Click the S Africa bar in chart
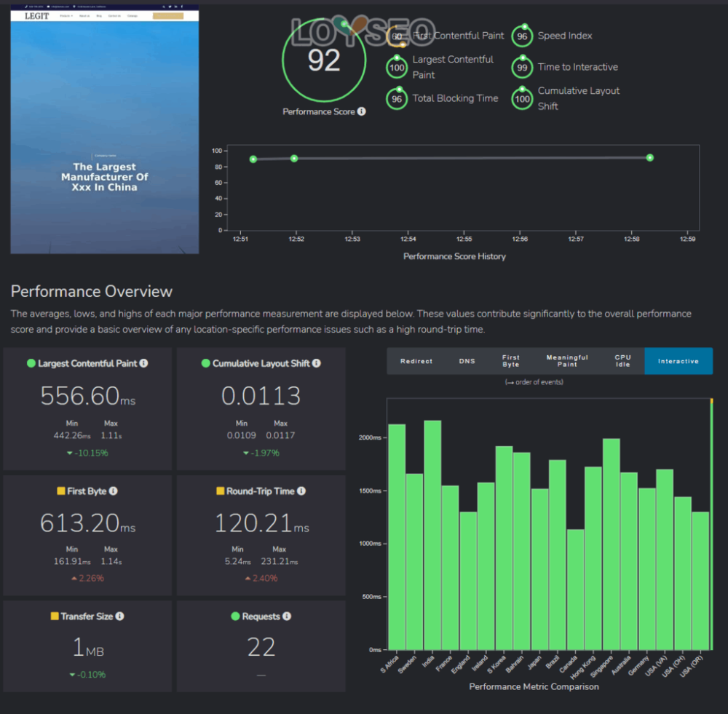Image resolution: width=728 pixels, height=714 pixels. [397, 536]
